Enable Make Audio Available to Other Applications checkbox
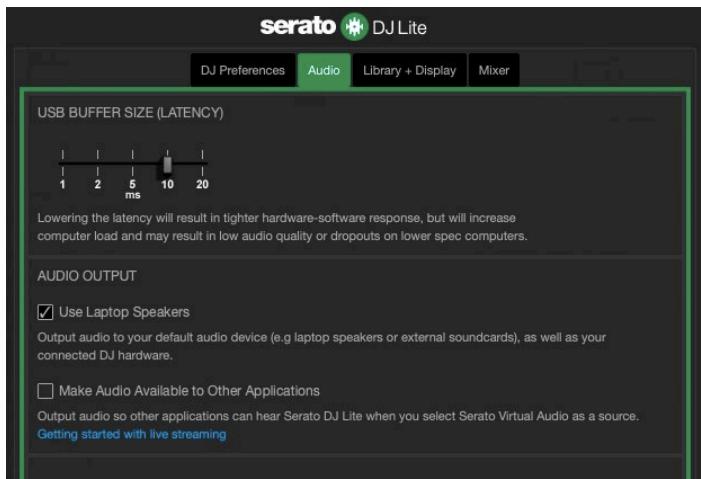 45,391
